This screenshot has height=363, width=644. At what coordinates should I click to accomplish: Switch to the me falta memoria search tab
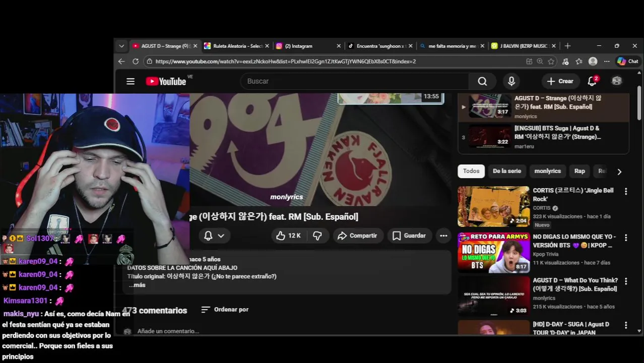point(452,46)
